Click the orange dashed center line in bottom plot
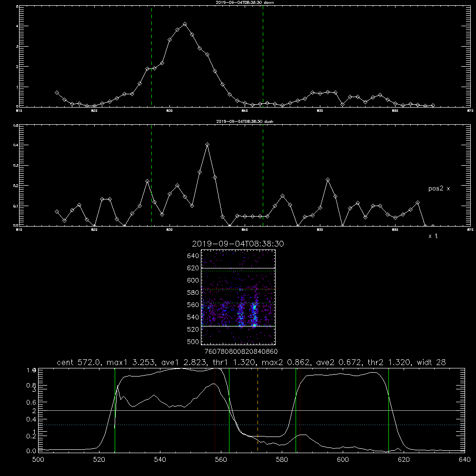 pyautogui.click(x=258, y=410)
